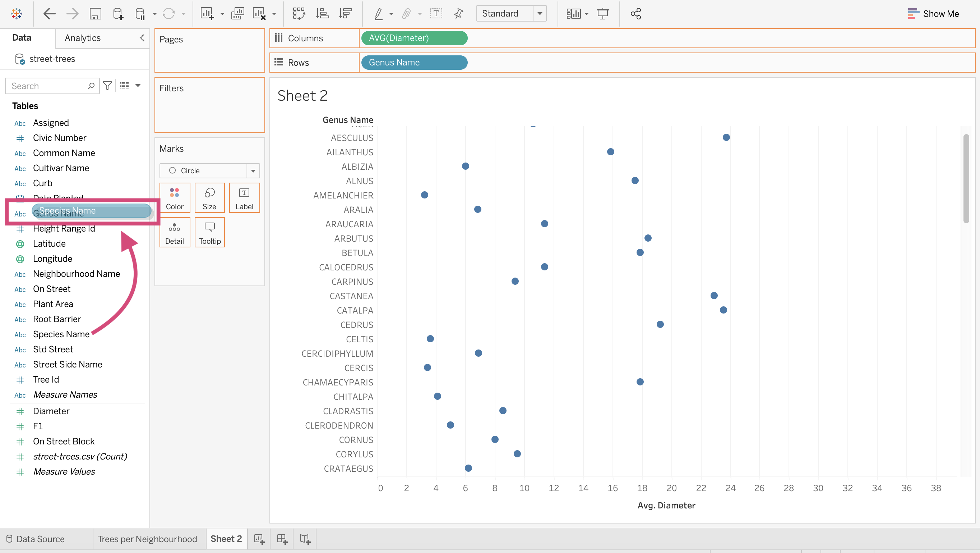Click the Avg. Diameter axis title

click(x=666, y=506)
